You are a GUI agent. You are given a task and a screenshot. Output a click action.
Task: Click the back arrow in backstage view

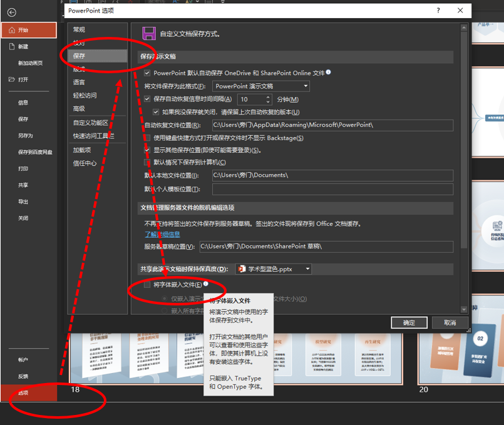pos(12,13)
